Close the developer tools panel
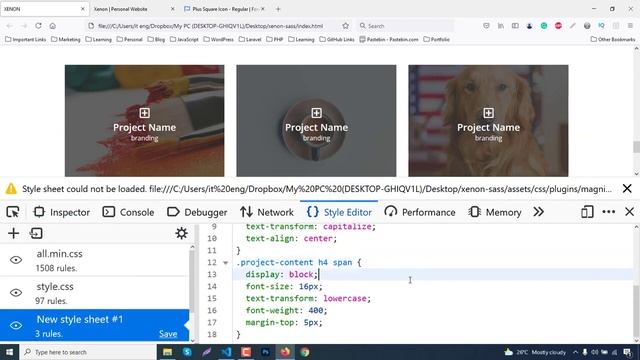This screenshot has height=360, width=640. [629, 212]
